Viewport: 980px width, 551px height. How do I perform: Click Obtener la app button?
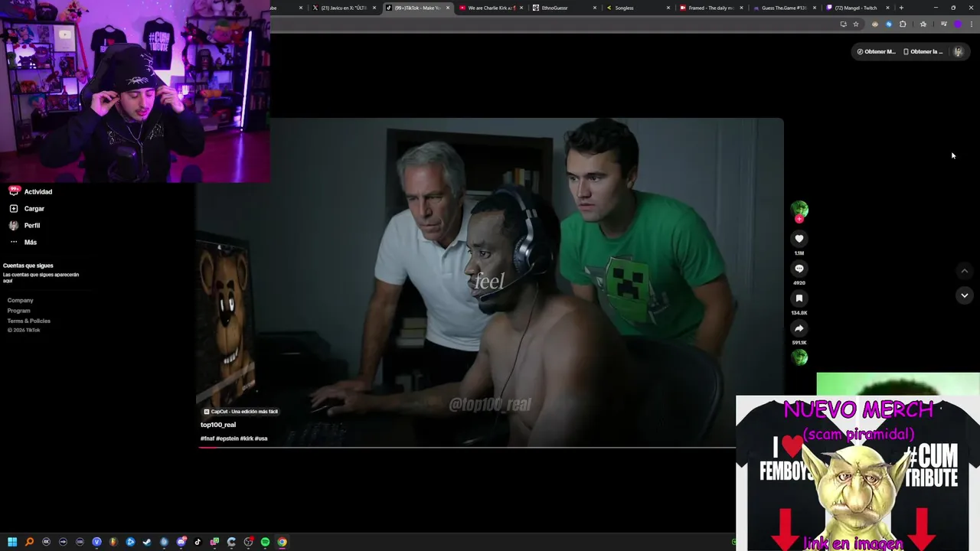point(923,52)
